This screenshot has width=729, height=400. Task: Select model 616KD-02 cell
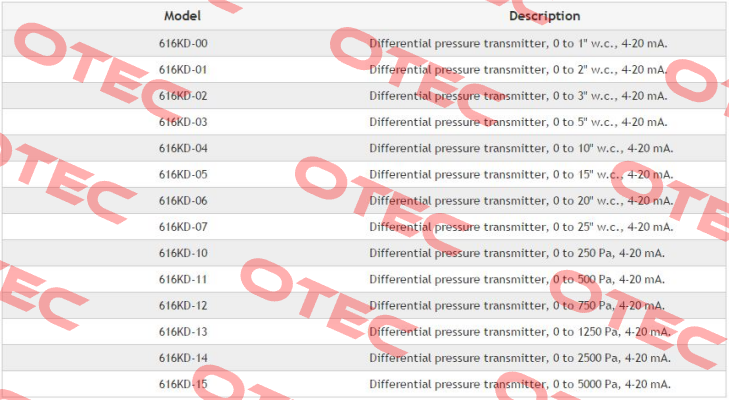[x=183, y=96]
